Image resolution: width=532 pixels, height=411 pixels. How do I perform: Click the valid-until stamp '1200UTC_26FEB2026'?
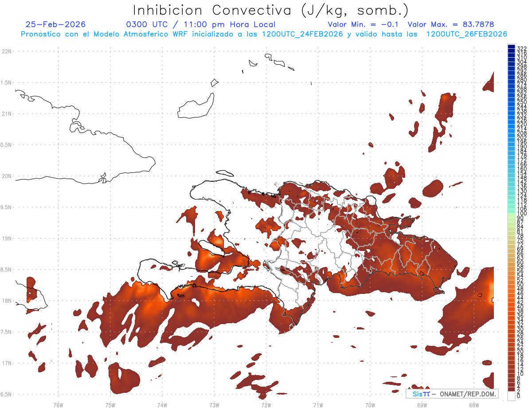466,34
